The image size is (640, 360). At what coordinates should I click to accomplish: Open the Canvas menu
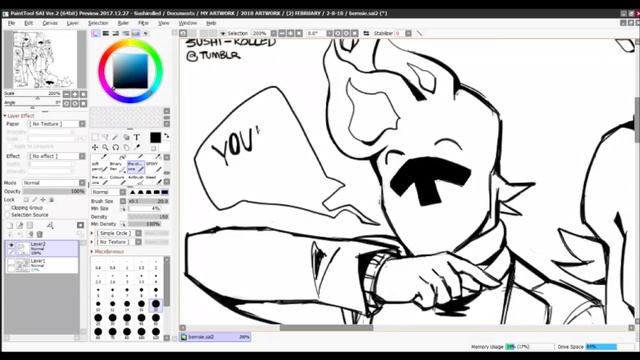[x=50, y=23]
